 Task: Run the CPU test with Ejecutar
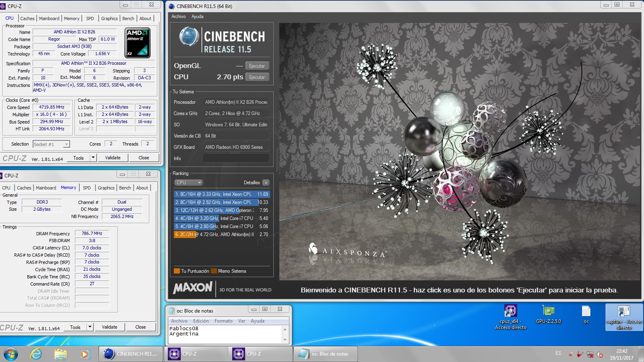257,77
